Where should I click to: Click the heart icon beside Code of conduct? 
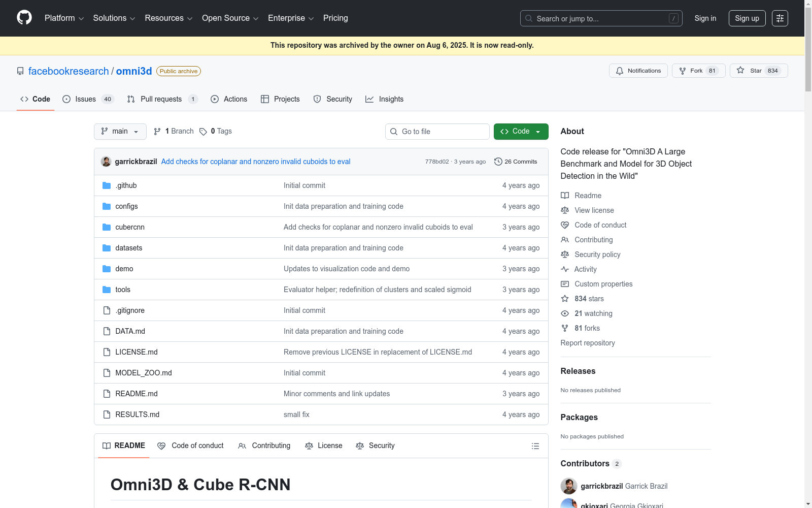tap(565, 225)
